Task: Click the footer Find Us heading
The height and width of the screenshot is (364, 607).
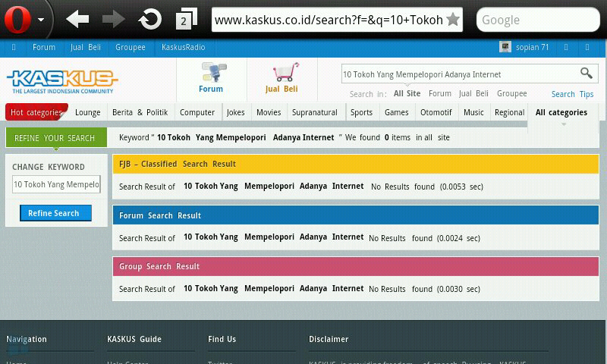Action: (x=222, y=339)
